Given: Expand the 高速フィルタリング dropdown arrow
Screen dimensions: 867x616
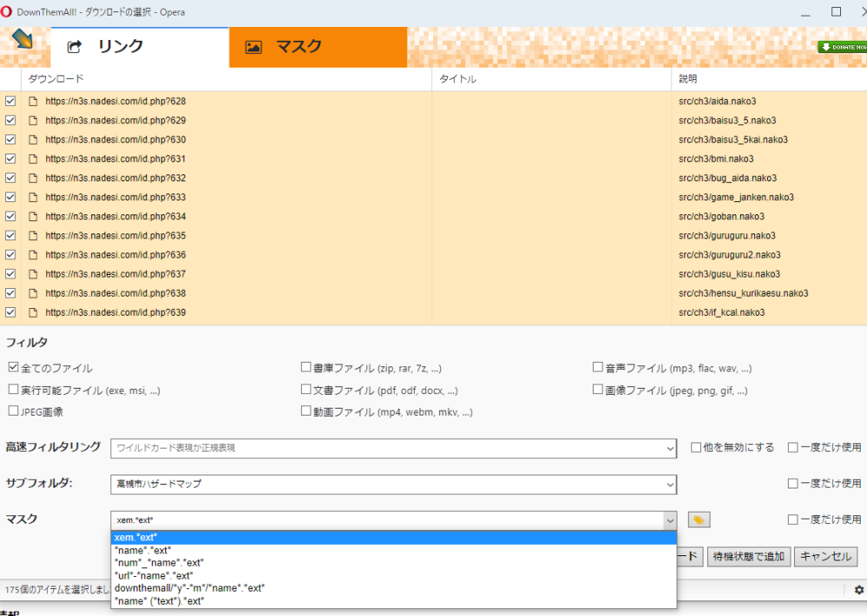Looking at the screenshot, I should click(670, 449).
